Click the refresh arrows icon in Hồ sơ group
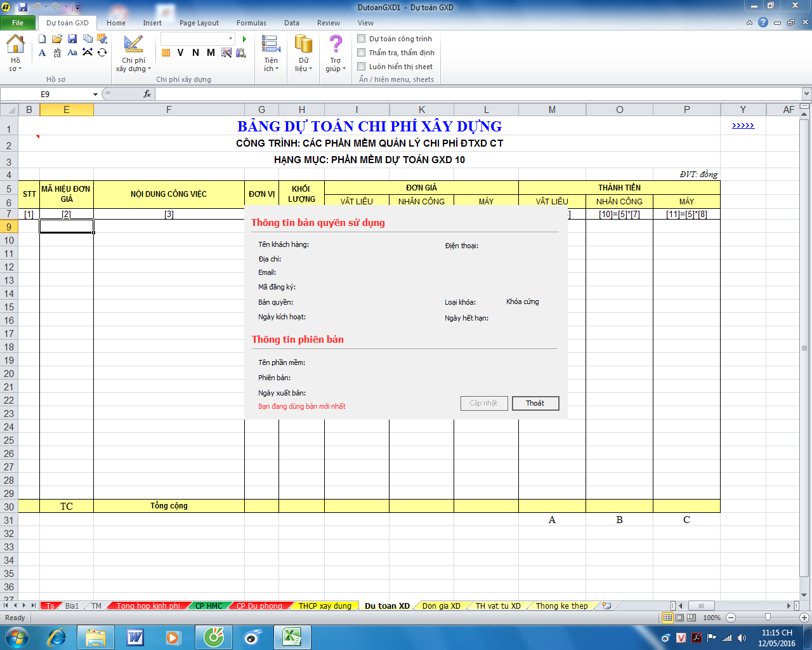The height and width of the screenshot is (650, 812). [102, 53]
